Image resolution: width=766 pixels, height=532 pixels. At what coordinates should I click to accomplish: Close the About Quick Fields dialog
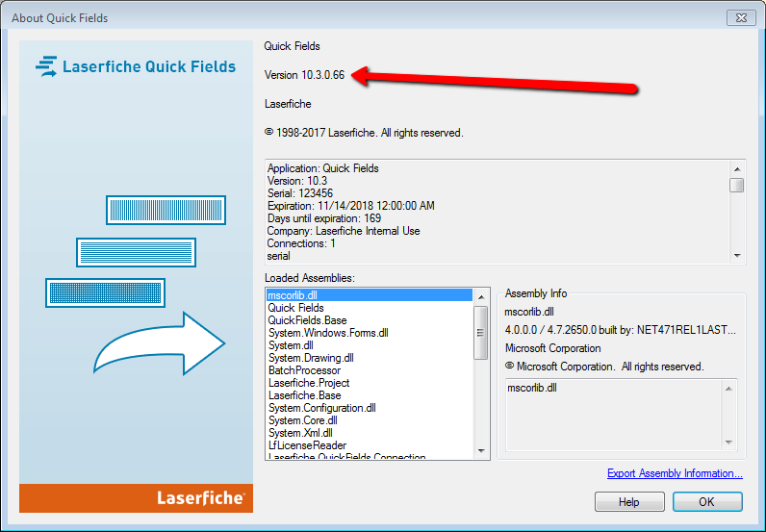tap(741, 18)
